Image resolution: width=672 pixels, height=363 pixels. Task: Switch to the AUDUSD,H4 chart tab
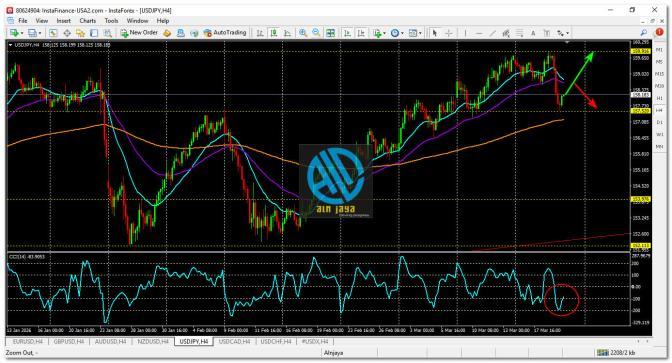pos(111,342)
